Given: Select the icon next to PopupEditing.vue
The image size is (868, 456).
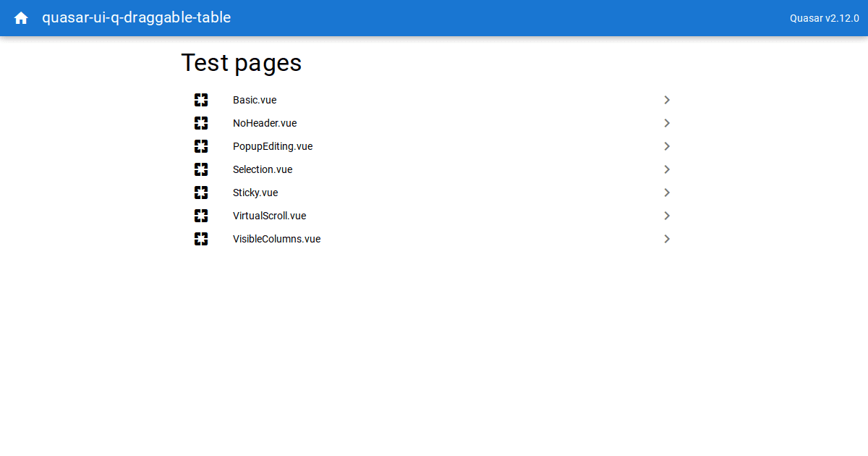Looking at the screenshot, I should coord(201,146).
